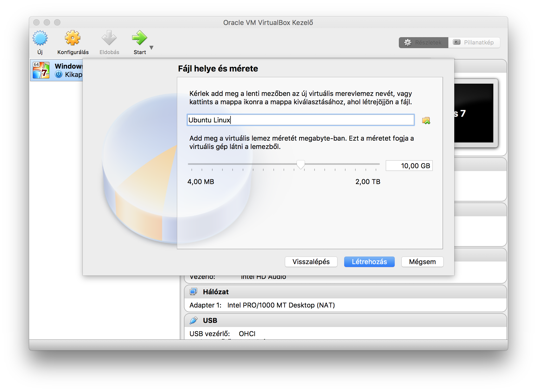Click the virtual disk name field
Image resolution: width=537 pixels, height=392 pixels.
pyautogui.click(x=301, y=120)
